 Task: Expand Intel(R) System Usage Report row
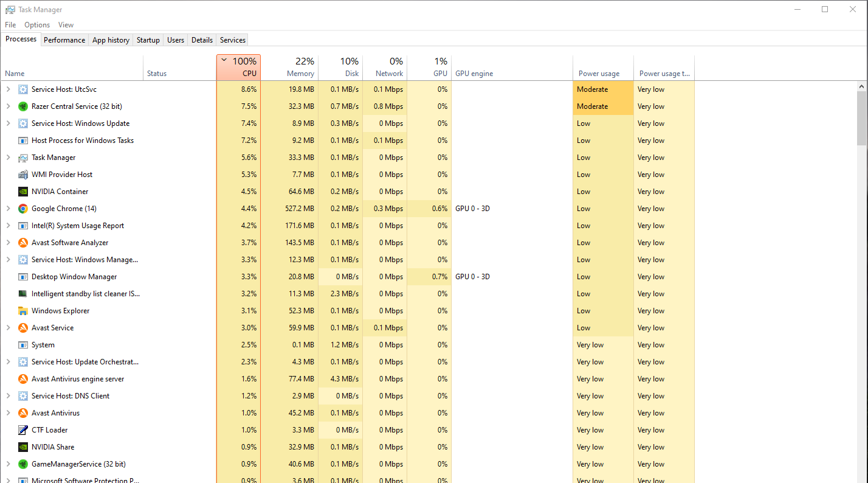(x=8, y=226)
